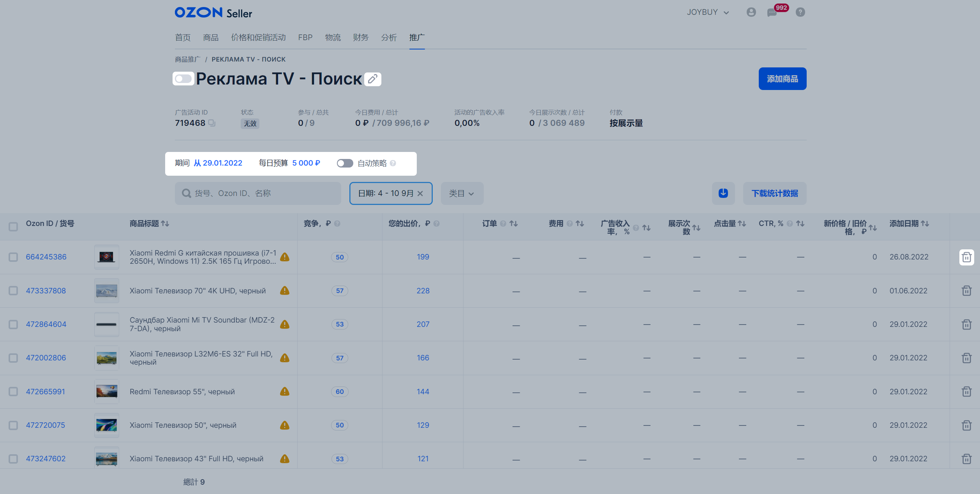Check the box for product 664245386
This screenshot has height=494, width=980.
(13, 257)
